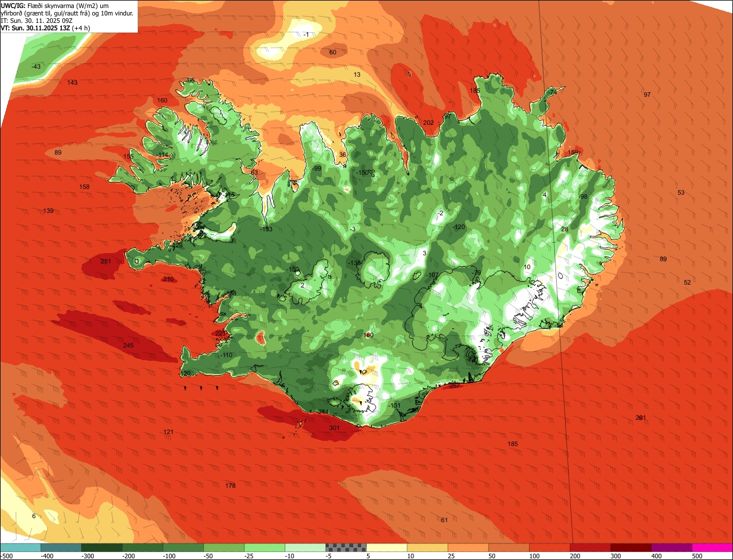This screenshot has height=560, width=733.
Task: Click the '-98' value in east Iceland
Action: pos(583,196)
